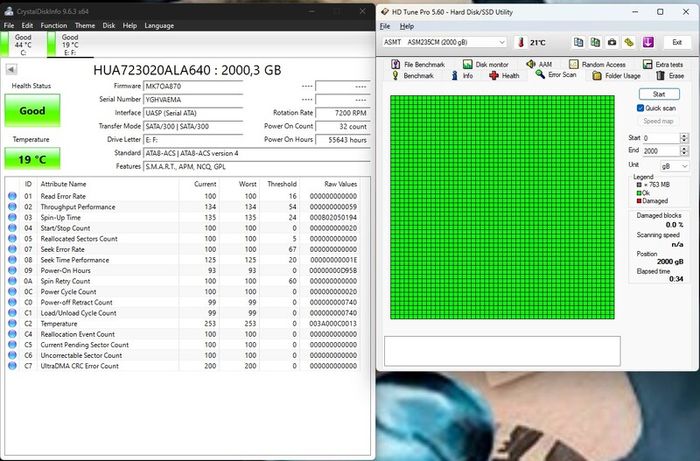Switch to the Health tab in HD Tune

504,75
